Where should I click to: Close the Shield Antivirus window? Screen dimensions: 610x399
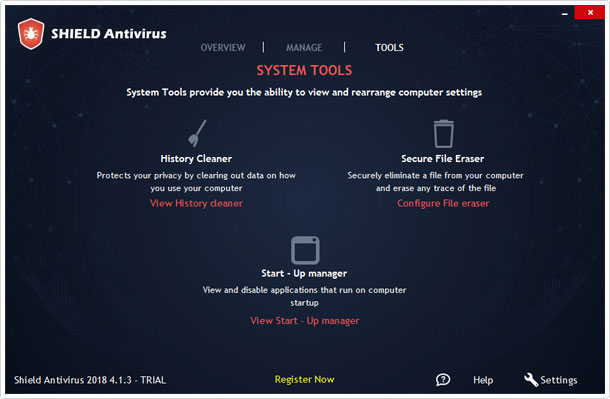(590, 12)
